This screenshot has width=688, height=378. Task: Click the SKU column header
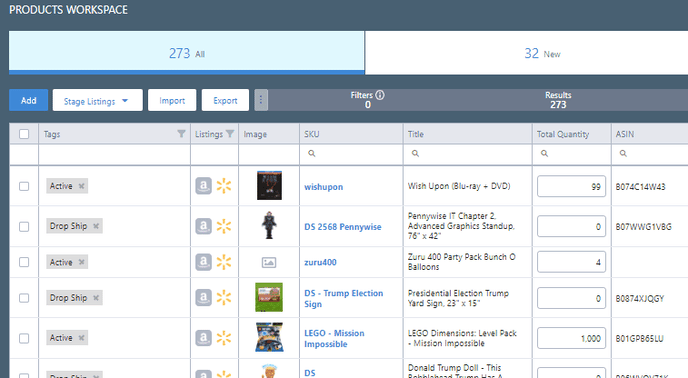tap(351, 134)
